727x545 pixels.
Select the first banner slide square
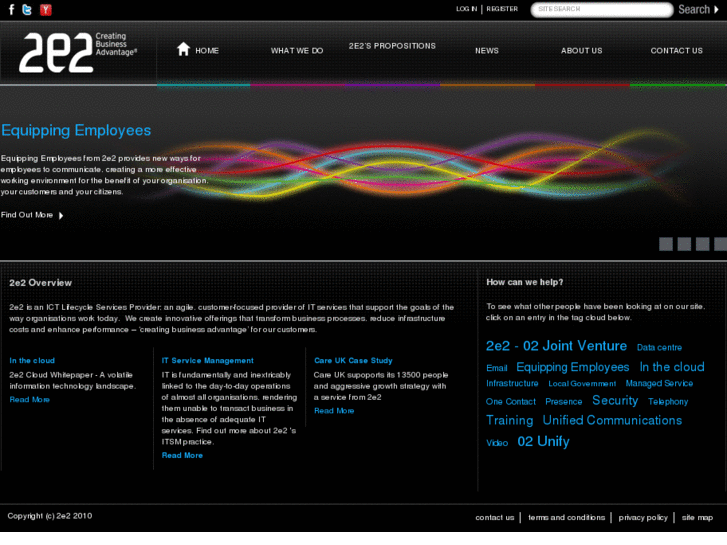coord(666,244)
